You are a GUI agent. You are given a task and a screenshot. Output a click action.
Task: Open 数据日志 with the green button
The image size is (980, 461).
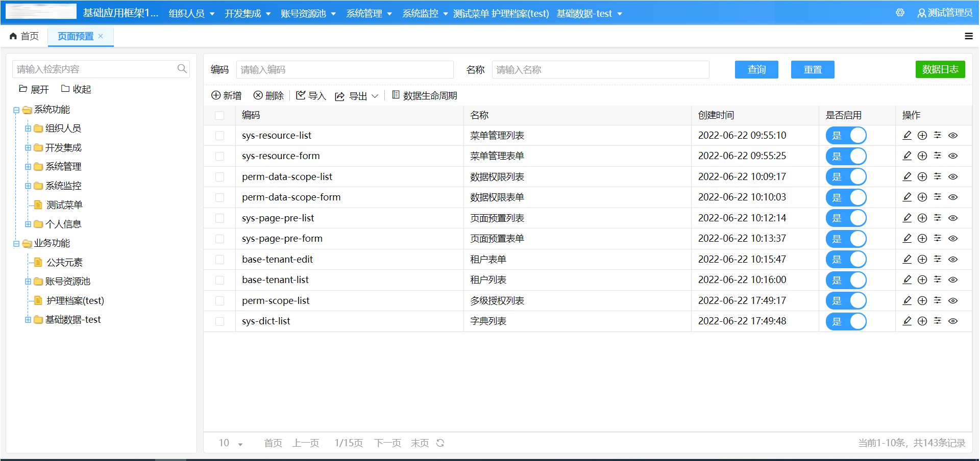click(x=941, y=69)
